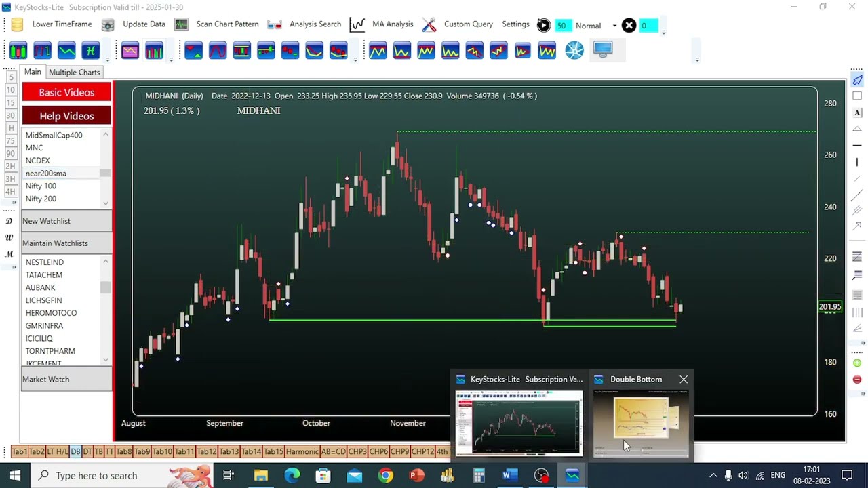868x488 pixels.
Task: Select the triangle drawing tool
Action: 857,129
